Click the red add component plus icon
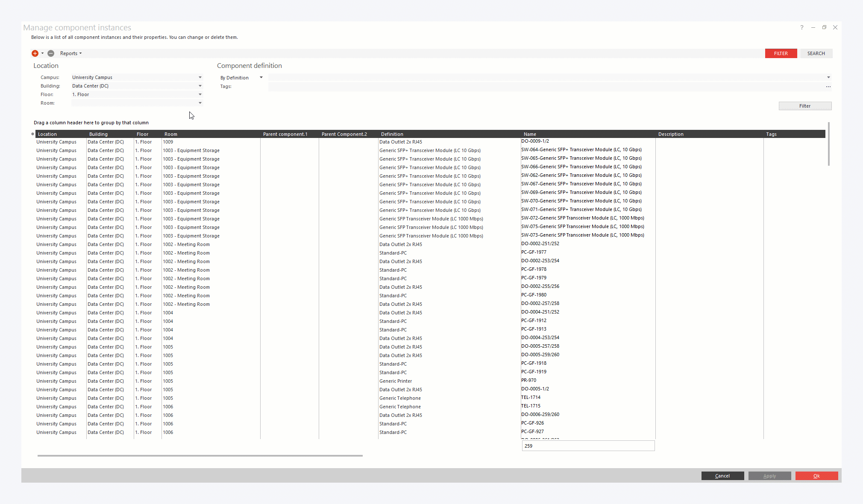863x504 pixels. (35, 53)
